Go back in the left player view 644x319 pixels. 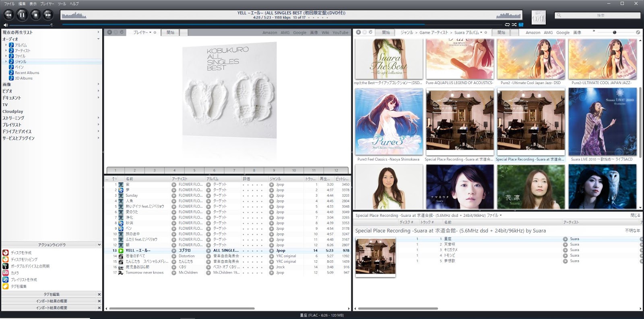(109, 32)
